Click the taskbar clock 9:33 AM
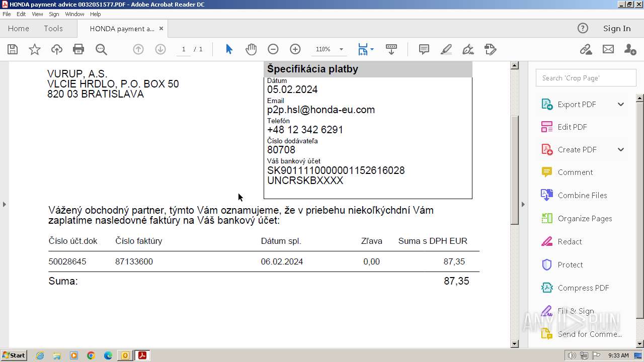 click(x=618, y=355)
